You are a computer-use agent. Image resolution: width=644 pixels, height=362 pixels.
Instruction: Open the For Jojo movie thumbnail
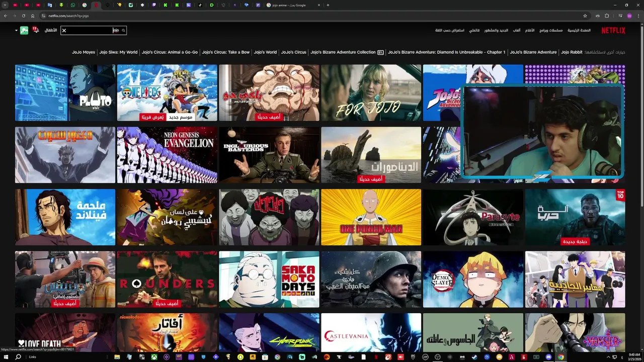[371, 93]
